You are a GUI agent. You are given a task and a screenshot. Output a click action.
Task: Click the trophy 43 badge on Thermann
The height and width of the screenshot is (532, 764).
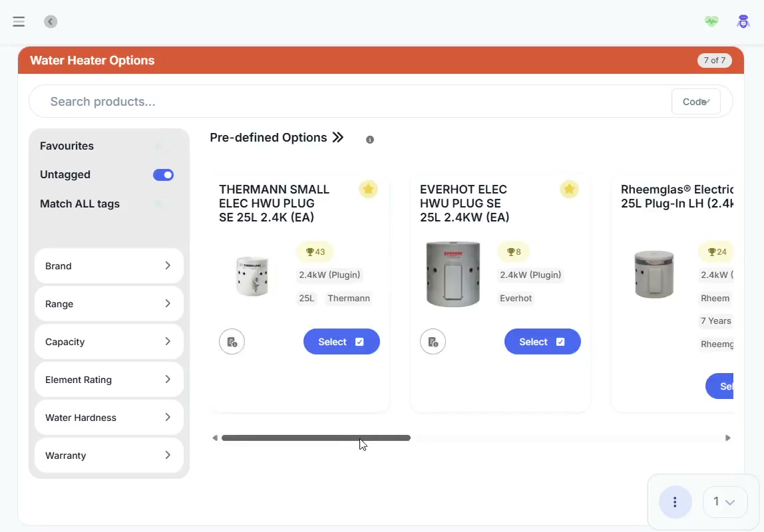point(315,251)
